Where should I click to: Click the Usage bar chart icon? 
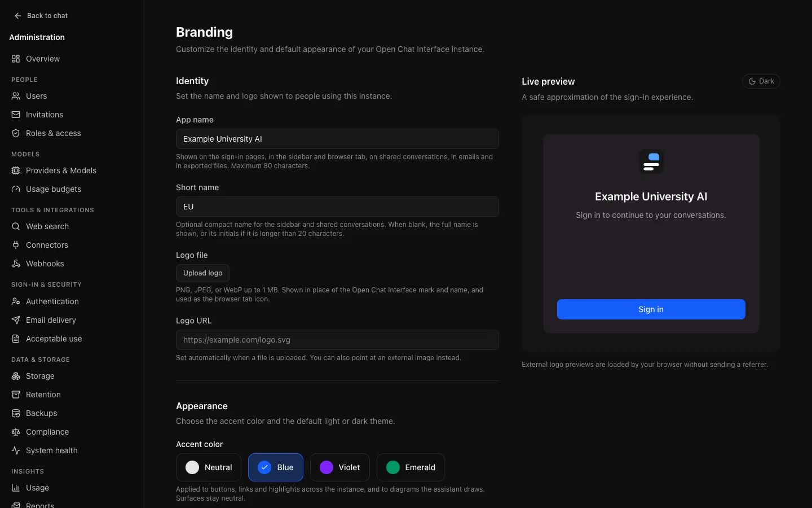(16, 488)
